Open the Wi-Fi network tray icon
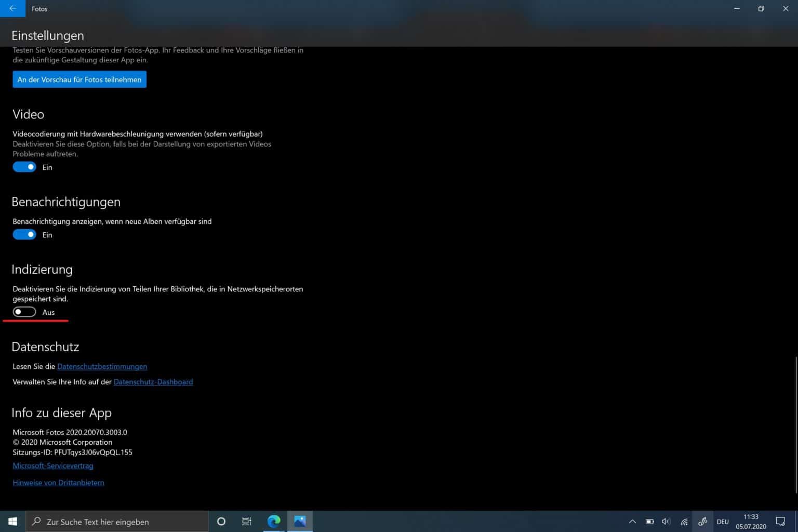 (684, 522)
